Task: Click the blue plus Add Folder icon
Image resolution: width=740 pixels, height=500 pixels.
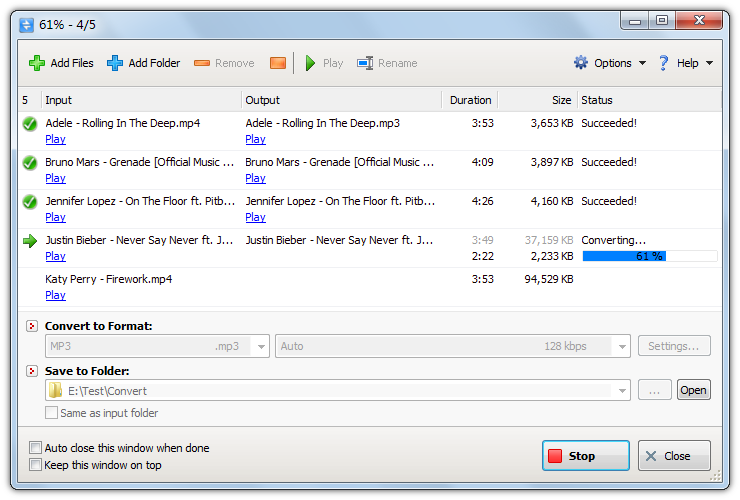Action: pos(115,63)
